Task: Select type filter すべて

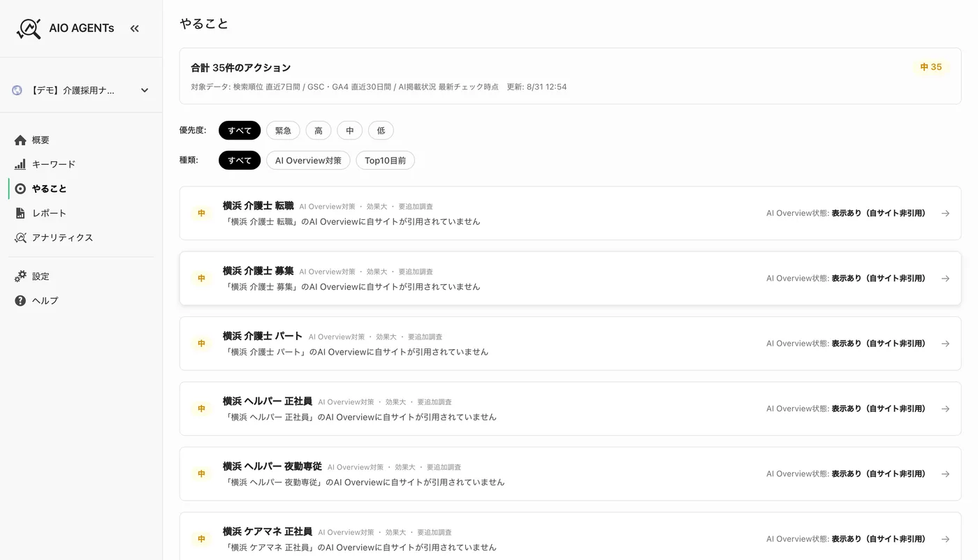Action: coord(240,161)
